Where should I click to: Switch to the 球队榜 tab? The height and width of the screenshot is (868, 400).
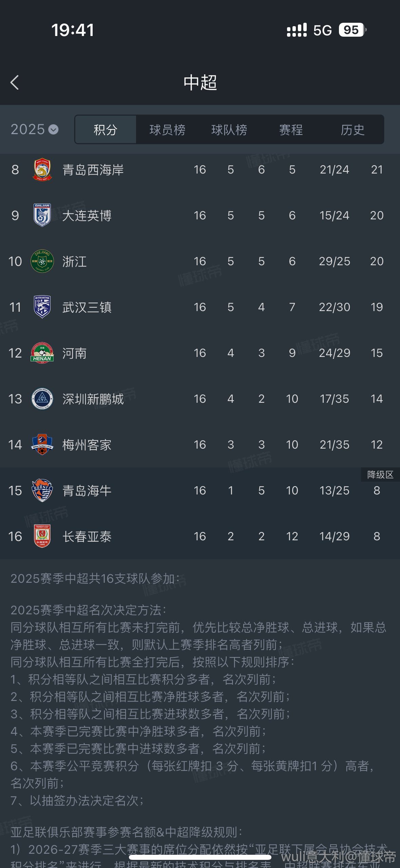click(x=229, y=129)
